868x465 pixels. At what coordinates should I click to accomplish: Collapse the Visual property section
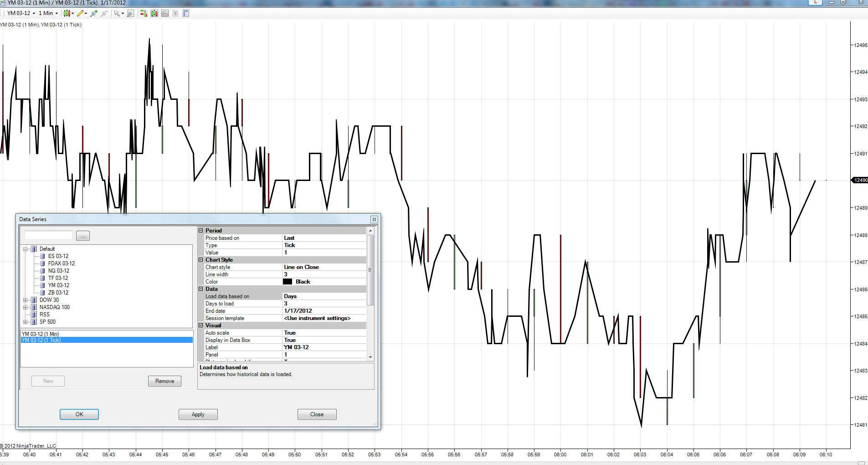201,325
